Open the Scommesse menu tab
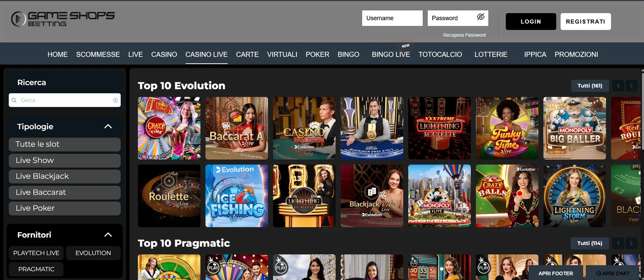The image size is (644, 280). [98, 55]
